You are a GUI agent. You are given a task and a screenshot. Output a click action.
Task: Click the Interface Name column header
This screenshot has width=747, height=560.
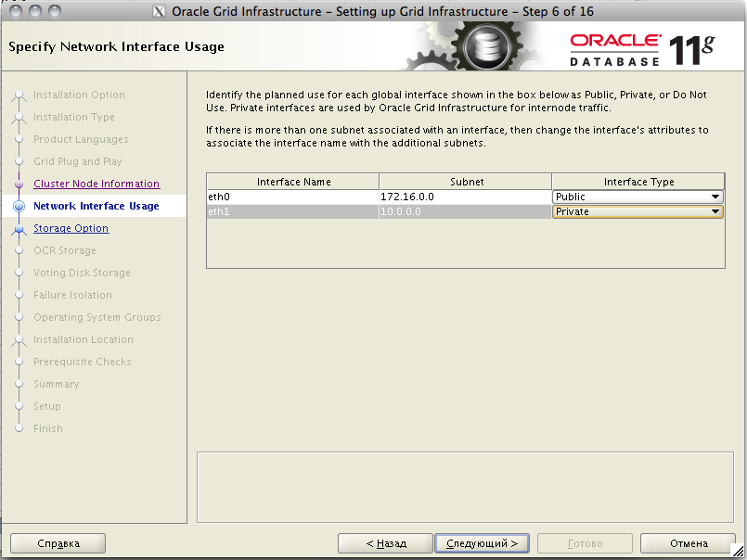[292, 182]
